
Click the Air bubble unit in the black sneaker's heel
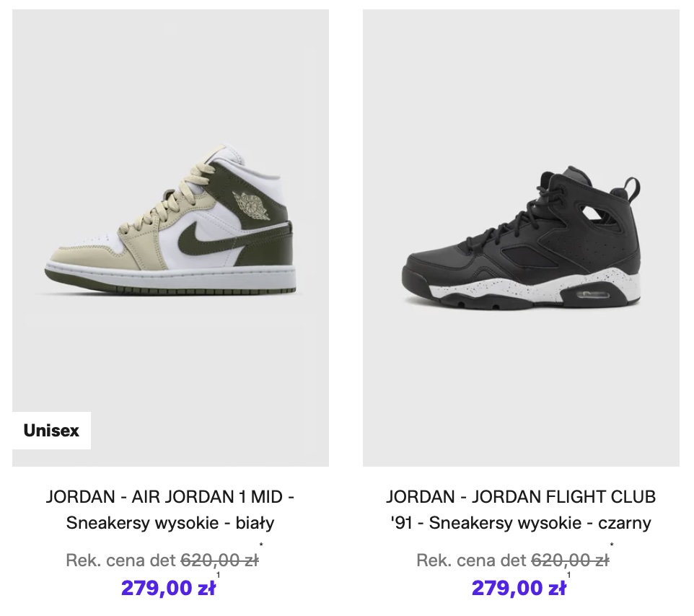596,294
